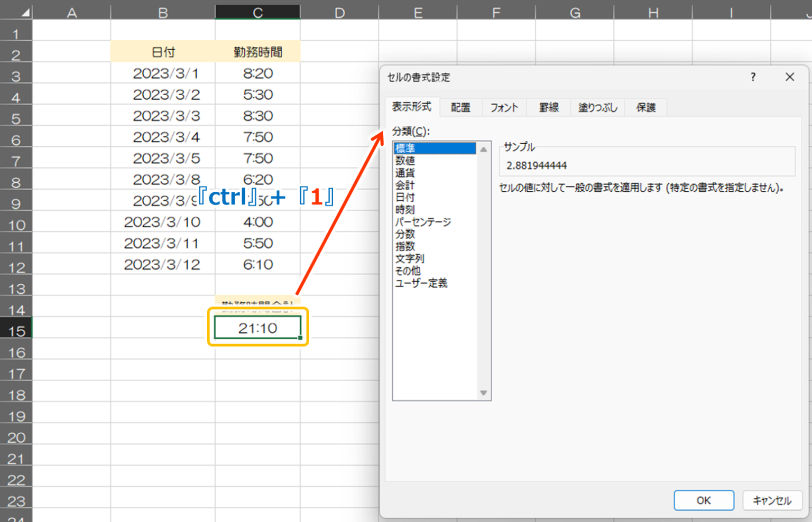Click the help question mark icon

753,77
